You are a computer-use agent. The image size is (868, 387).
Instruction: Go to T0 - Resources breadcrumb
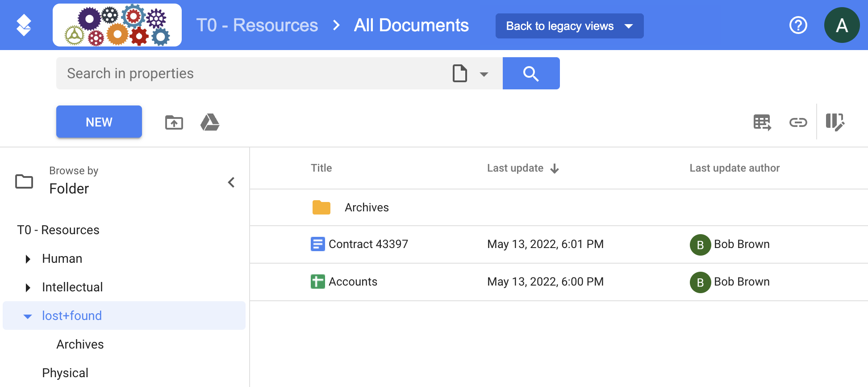point(257,25)
